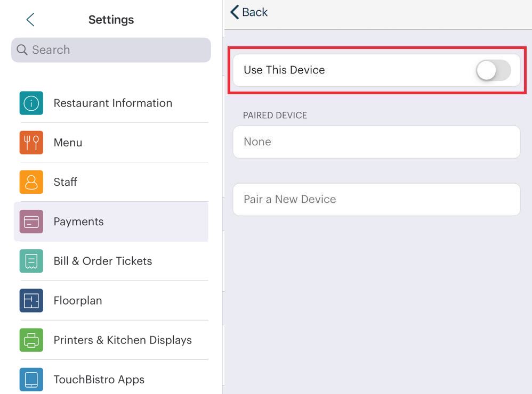Tap Pair a New Device

(376, 200)
